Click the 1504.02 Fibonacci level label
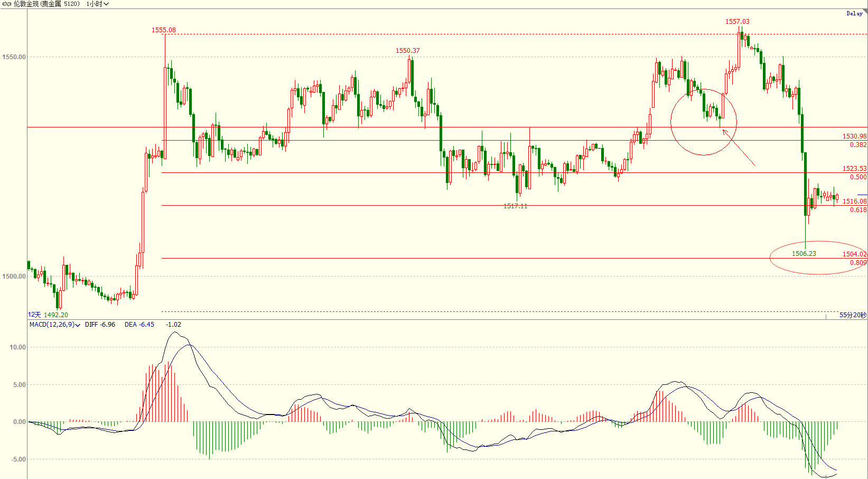 855,254
